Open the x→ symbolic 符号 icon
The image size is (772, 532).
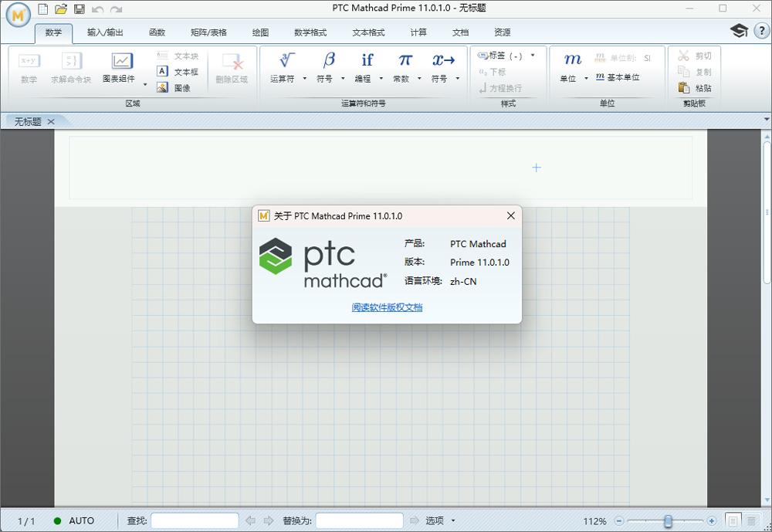(444, 60)
